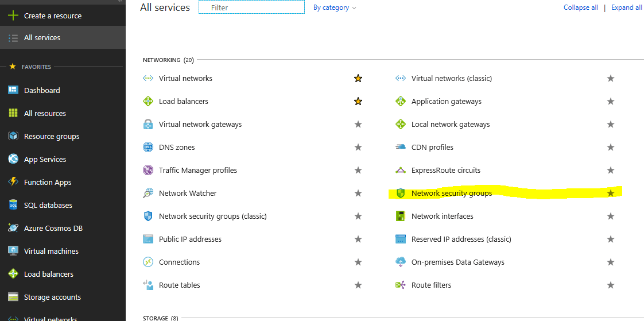Open the ExpressRoute circuits triangle icon

coord(401,170)
